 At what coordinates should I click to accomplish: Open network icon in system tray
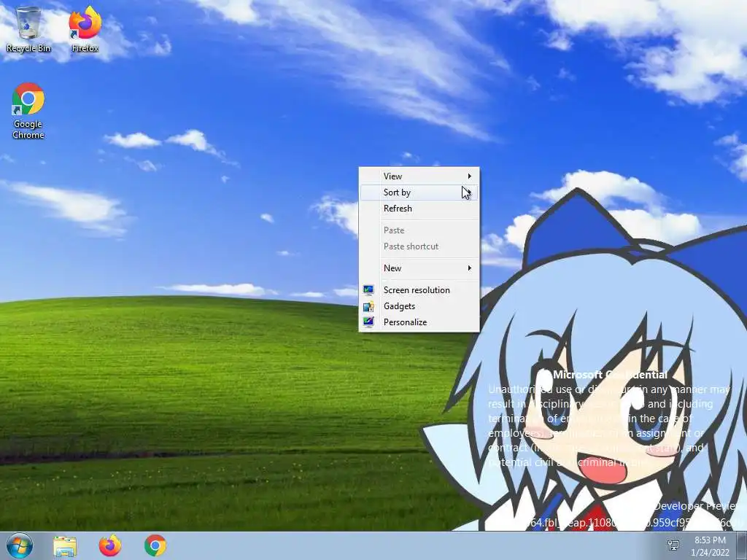coord(673,545)
